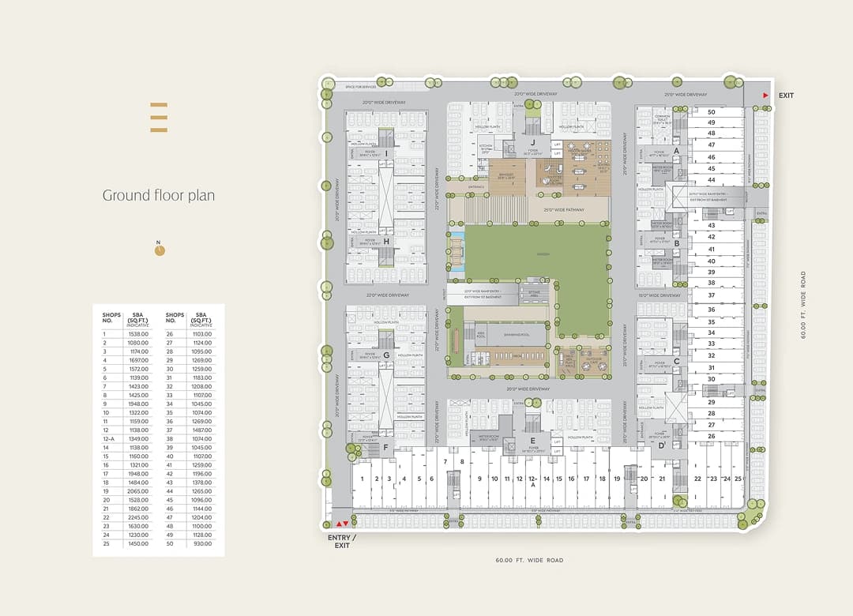The width and height of the screenshot is (853, 616).
Task: Click table value 1103.00
Action: pyautogui.click(x=202, y=334)
